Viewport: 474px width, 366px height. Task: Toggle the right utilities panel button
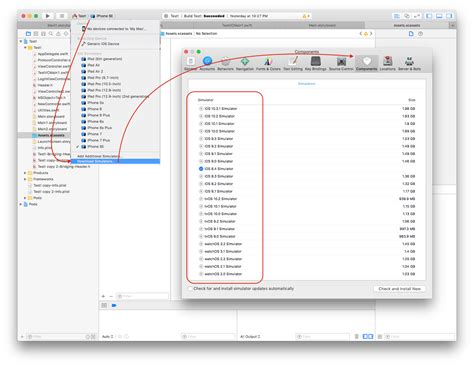click(x=449, y=16)
